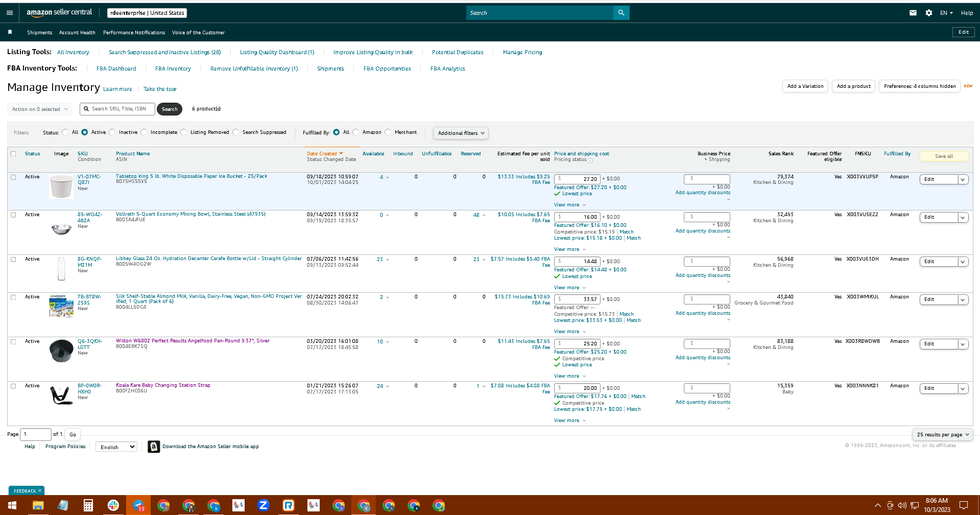
Task: Open the EN language dropdown in the header
Action: click(x=946, y=13)
